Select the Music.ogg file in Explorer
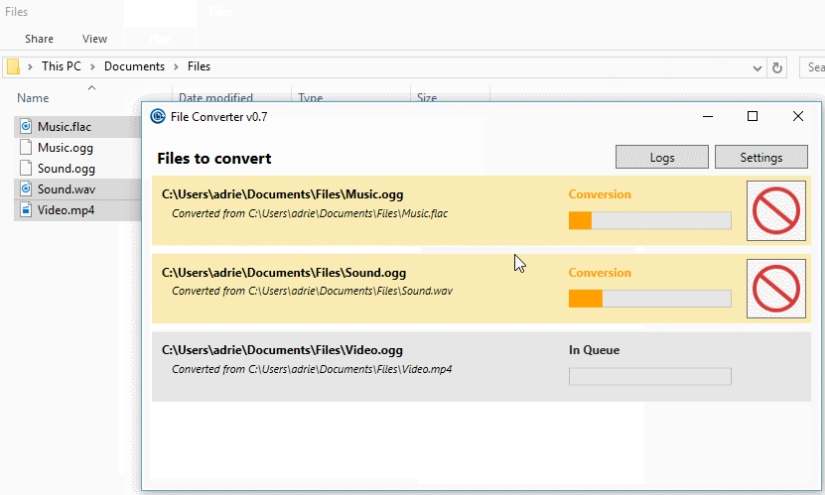This screenshot has width=825, height=495. pos(65,148)
